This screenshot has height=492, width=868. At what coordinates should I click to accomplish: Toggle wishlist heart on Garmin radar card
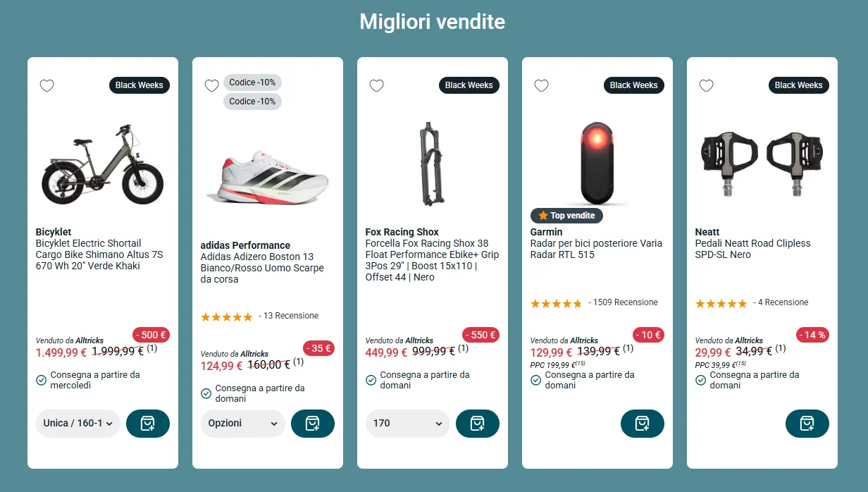click(x=541, y=86)
